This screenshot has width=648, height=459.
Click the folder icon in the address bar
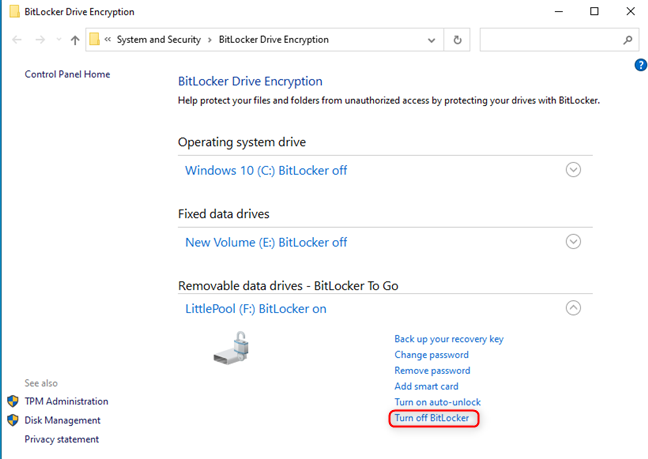point(95,39)
